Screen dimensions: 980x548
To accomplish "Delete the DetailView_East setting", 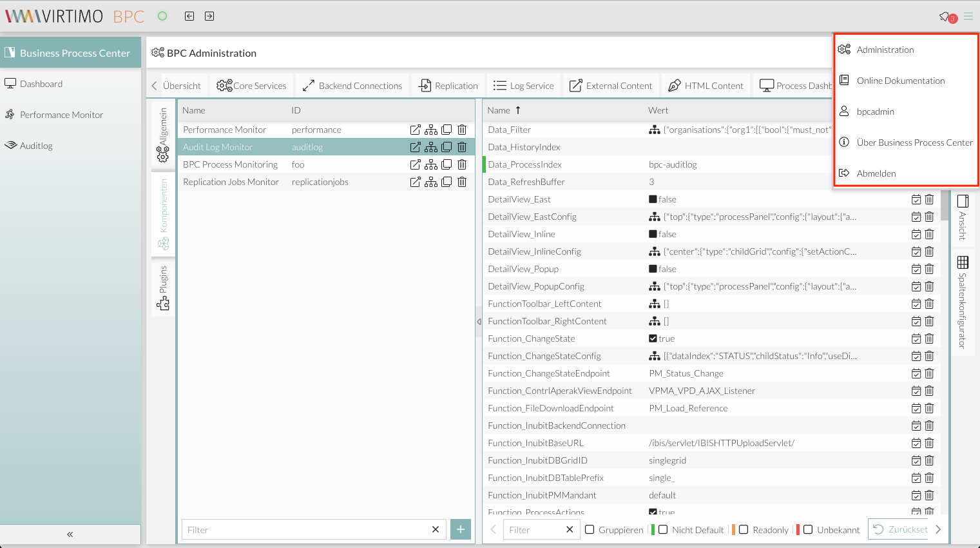I will click(x=929, y=199).
